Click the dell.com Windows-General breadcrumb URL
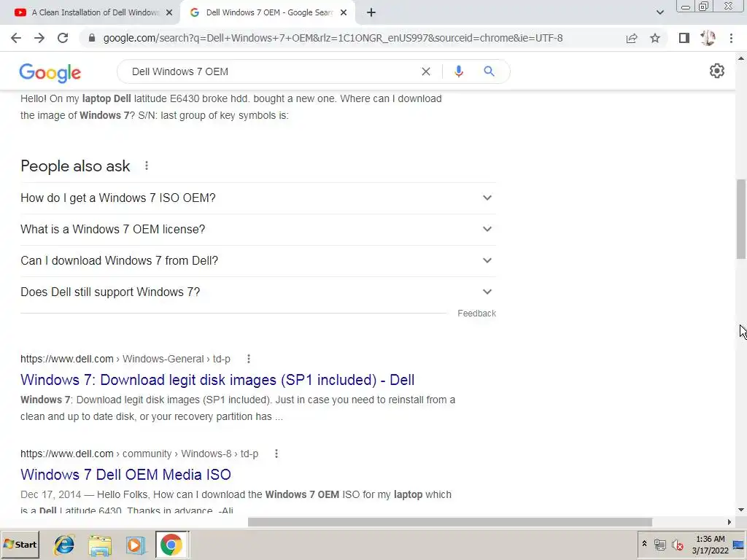 (125, 359)
